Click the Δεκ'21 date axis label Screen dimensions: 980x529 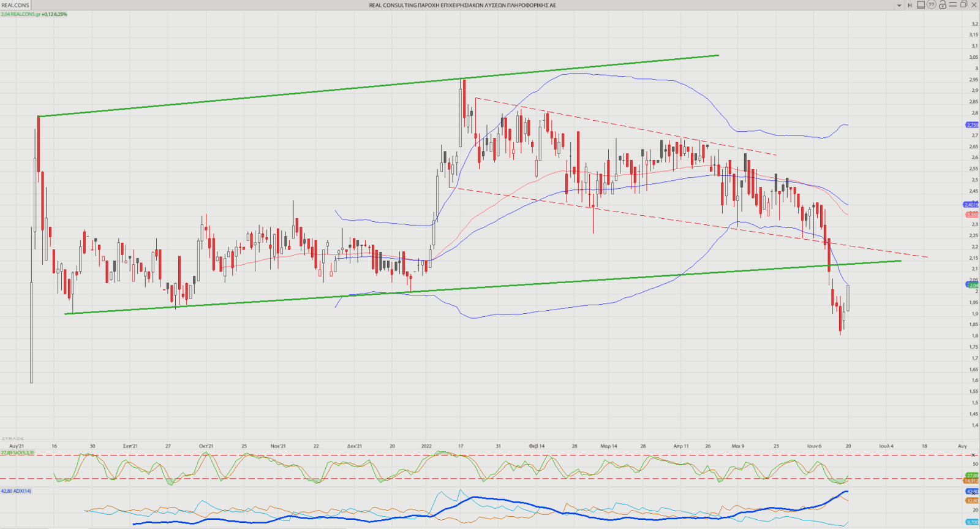355,446
